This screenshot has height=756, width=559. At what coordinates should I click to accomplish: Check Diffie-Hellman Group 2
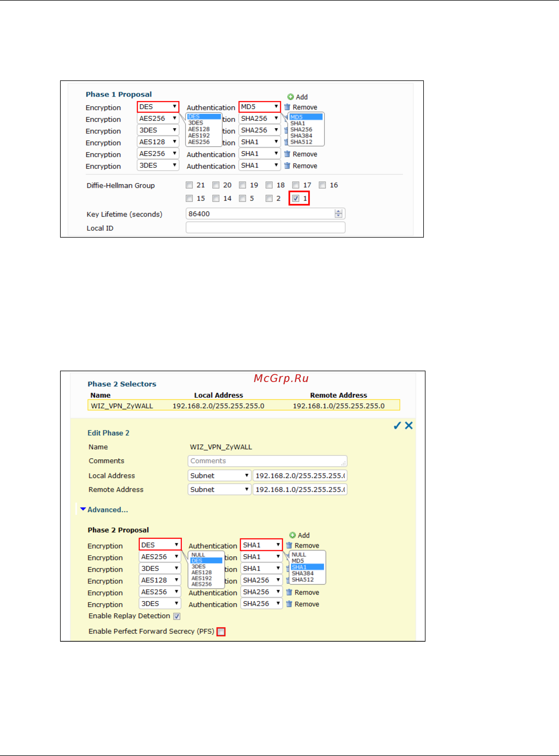pyautogui.click(x=269, y=198)
